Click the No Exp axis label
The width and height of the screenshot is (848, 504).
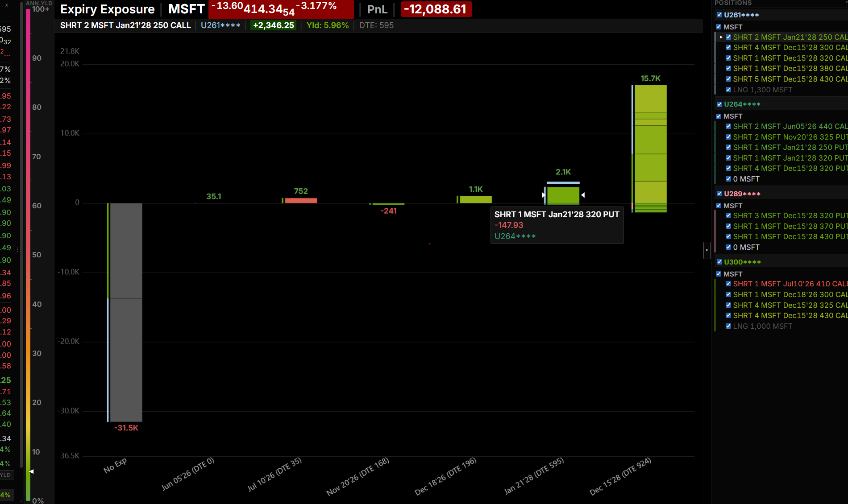[x=115, y=465]
